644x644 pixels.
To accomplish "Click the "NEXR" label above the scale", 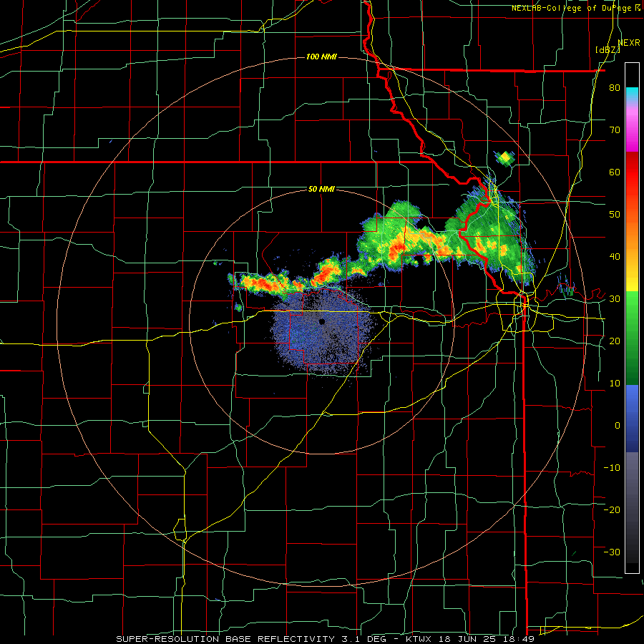I will 629,43.
